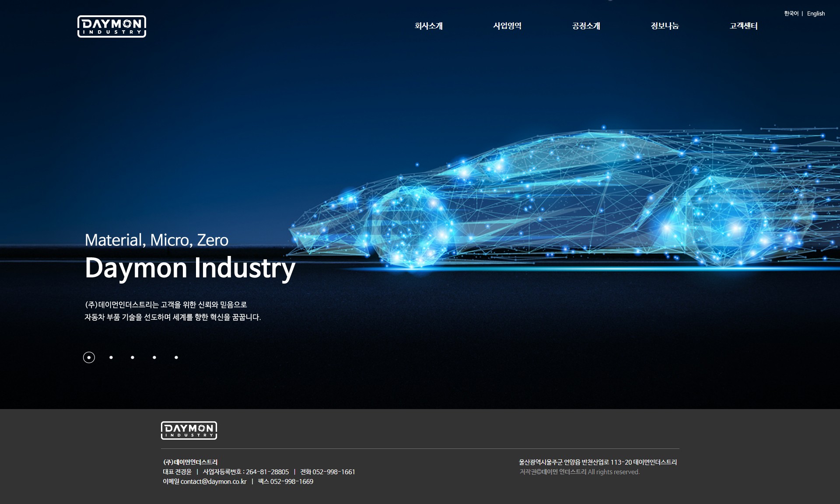Image resolution: width=840 pixels, height=504 pixels.
Task: Click the 사업자등록번호 264-81-28805 text
Action: (246, 472)
